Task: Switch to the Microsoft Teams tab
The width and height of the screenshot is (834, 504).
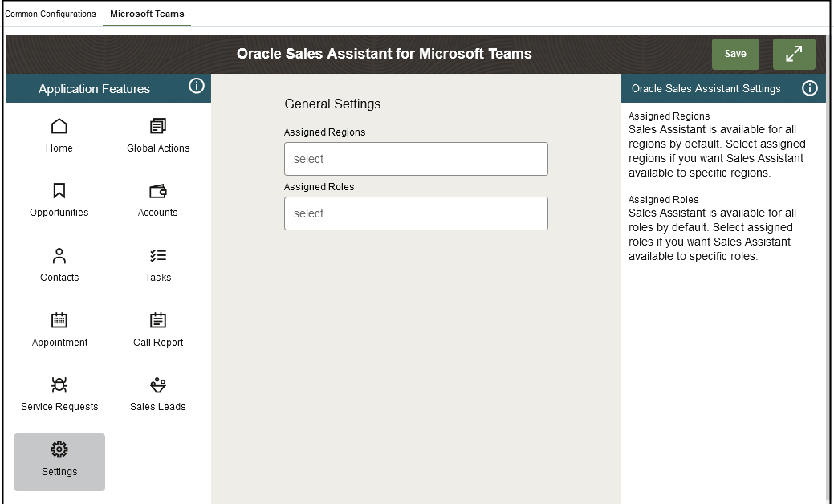Action: coord(147,14)
